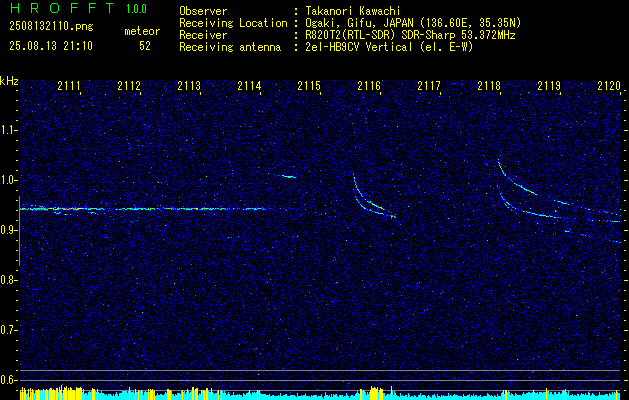Select receiver text R820T2(RTL-SDR) SDR-Sharp 53.372MHz

click(x=410, y=35)
